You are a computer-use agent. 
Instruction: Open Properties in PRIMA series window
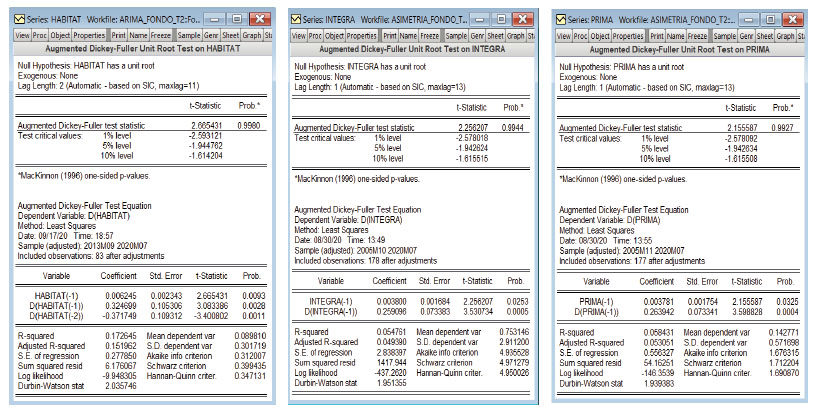pos(628,36)
